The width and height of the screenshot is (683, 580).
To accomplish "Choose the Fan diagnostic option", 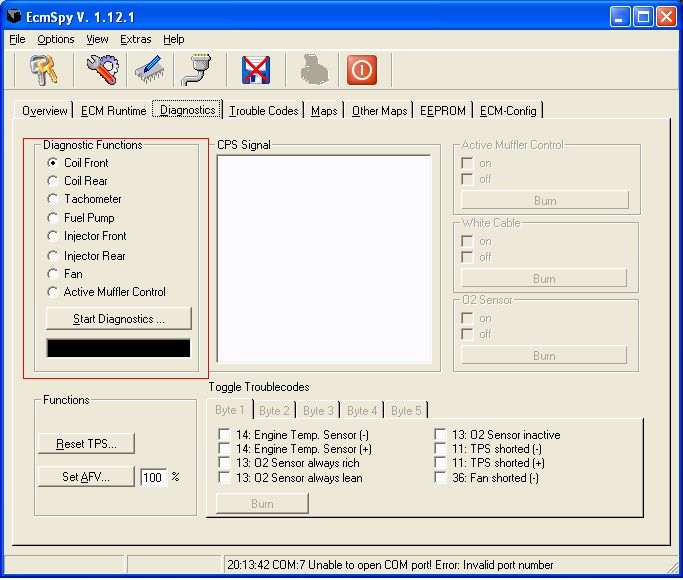I will click(x=53, y=274).
